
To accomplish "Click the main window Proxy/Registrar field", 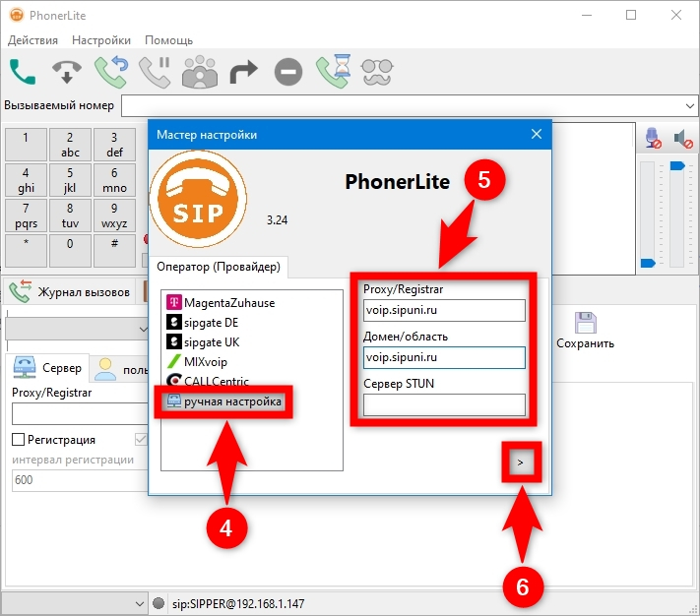I will point(80,413).
